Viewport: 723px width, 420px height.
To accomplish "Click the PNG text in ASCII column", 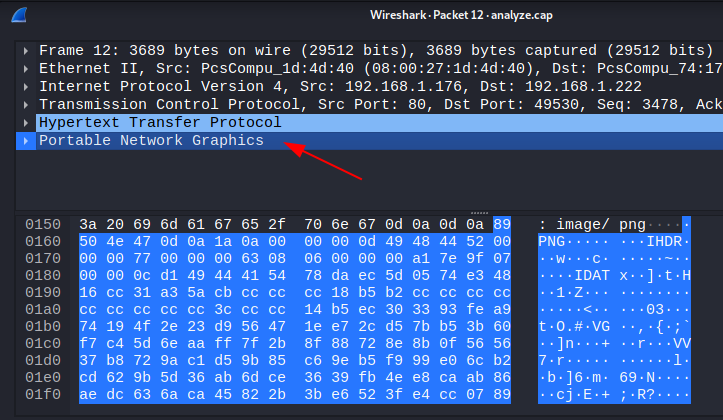I will pos(552,241).
